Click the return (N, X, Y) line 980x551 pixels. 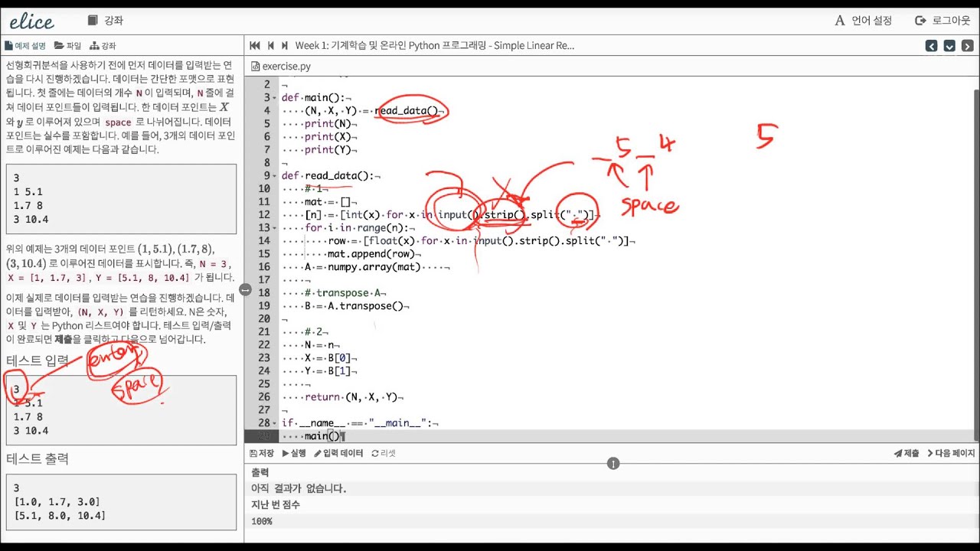(351, 396)
